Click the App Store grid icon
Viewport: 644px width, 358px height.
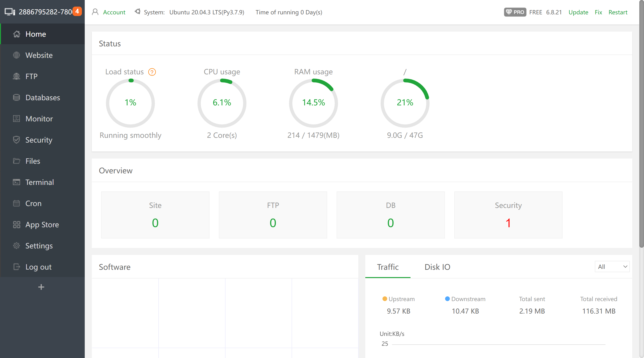pos(16,225)
